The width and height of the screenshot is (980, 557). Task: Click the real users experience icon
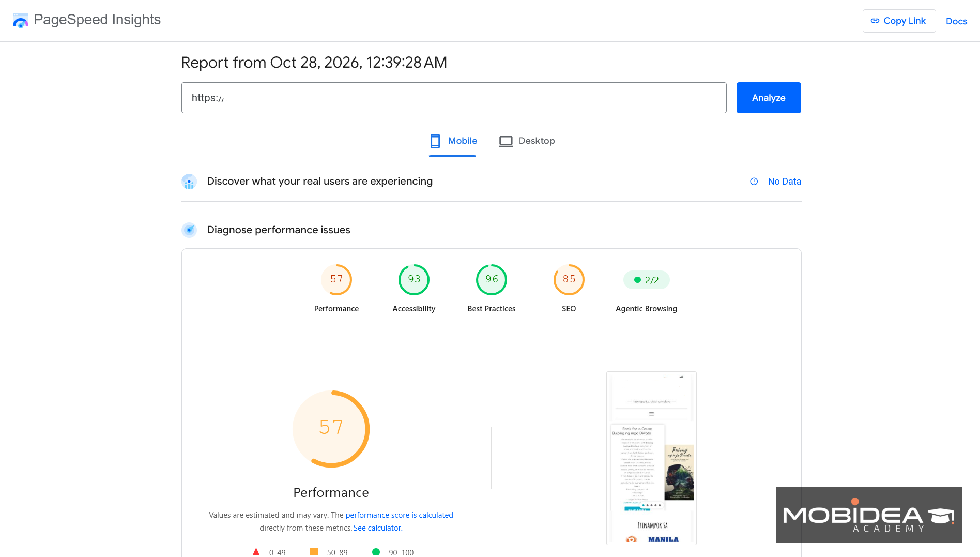pos(189,182)
